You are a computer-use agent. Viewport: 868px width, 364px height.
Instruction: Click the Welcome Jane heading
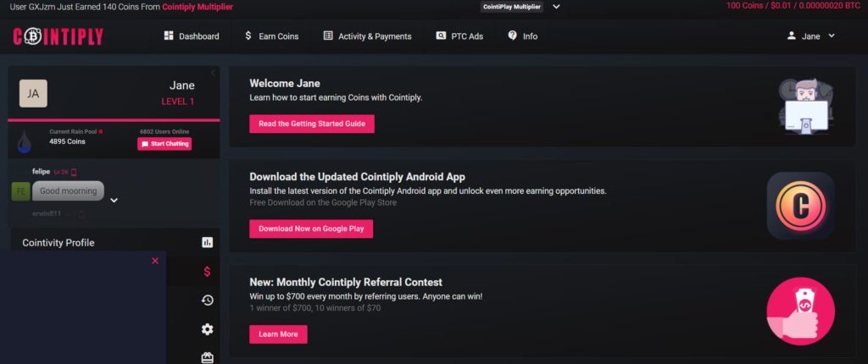point(285,84)
